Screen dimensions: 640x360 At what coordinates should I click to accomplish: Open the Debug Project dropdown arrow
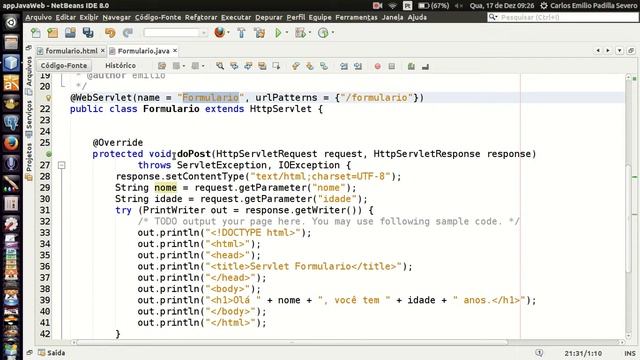coord(310,33)
